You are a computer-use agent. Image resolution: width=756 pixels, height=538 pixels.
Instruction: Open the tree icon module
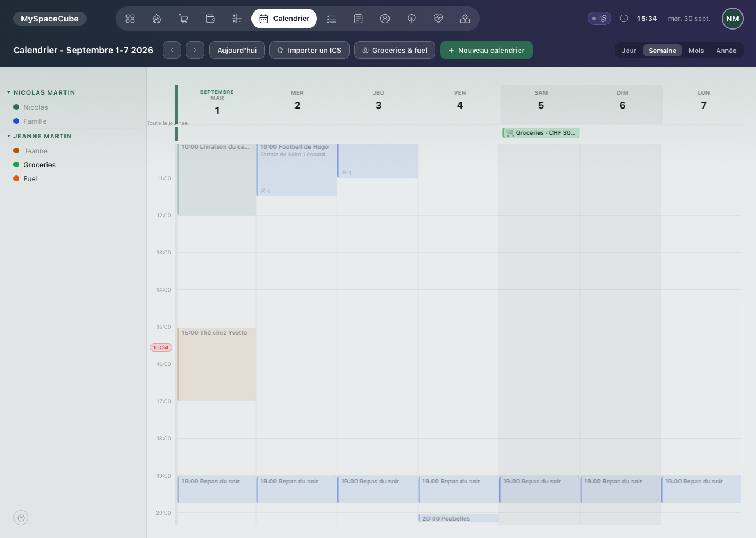pos(412,19)
